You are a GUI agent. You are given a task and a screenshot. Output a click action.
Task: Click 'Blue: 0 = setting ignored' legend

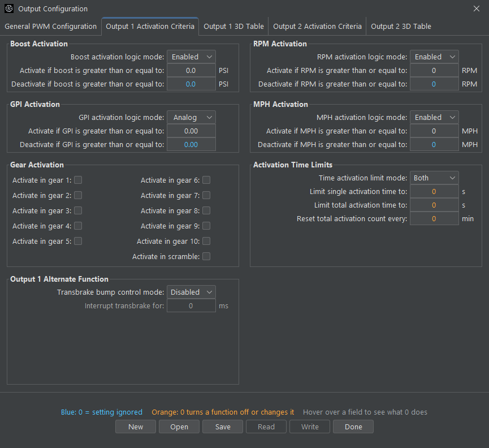point(101,412)
